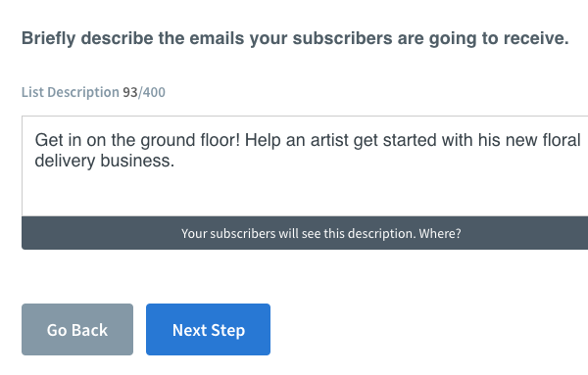Click the word "started" in the text area
This screenshot has width=588, height=375.
tap(410, 140)
